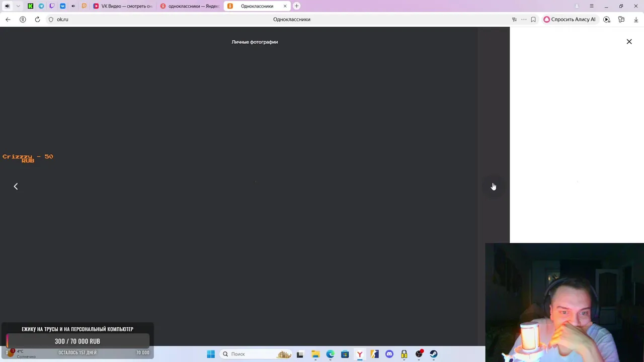Switch to the VK Видео tab

click(123, 6)
